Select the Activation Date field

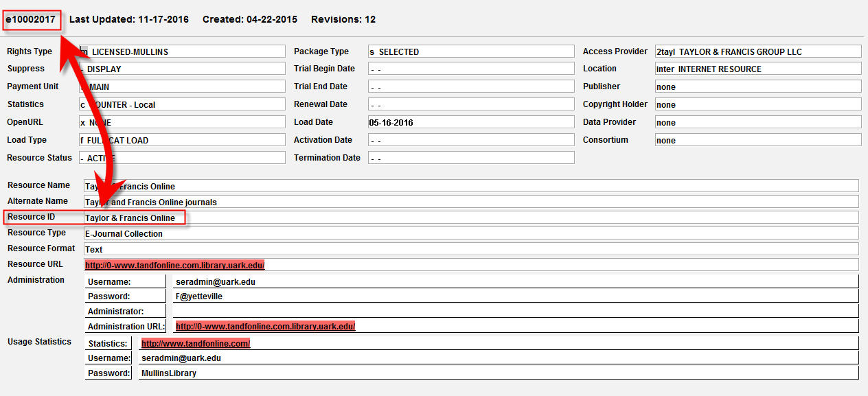pos(471,140)
